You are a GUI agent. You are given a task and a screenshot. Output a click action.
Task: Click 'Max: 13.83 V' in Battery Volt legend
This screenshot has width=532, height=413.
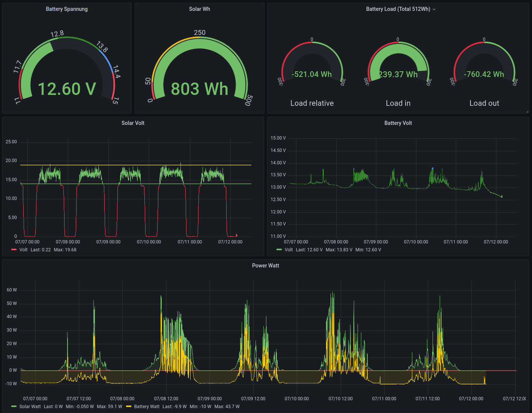point(339,250)
